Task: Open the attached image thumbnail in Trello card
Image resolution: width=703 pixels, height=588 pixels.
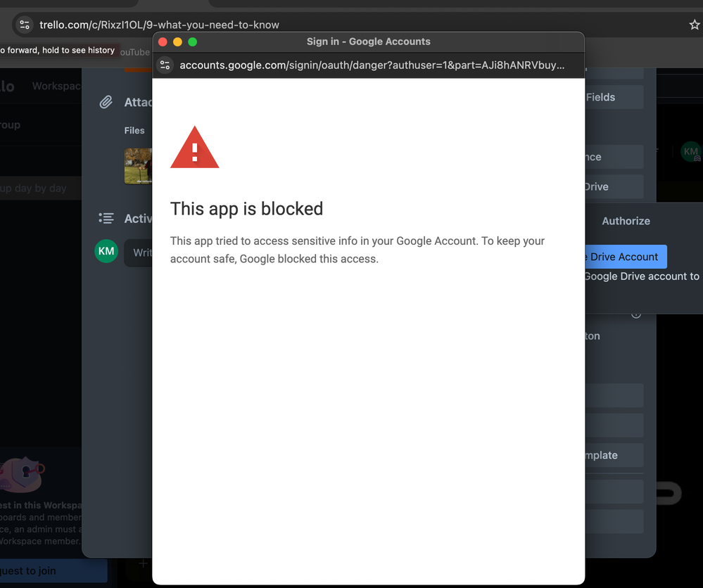Action: pyautogui.click(x=138, y=166)
